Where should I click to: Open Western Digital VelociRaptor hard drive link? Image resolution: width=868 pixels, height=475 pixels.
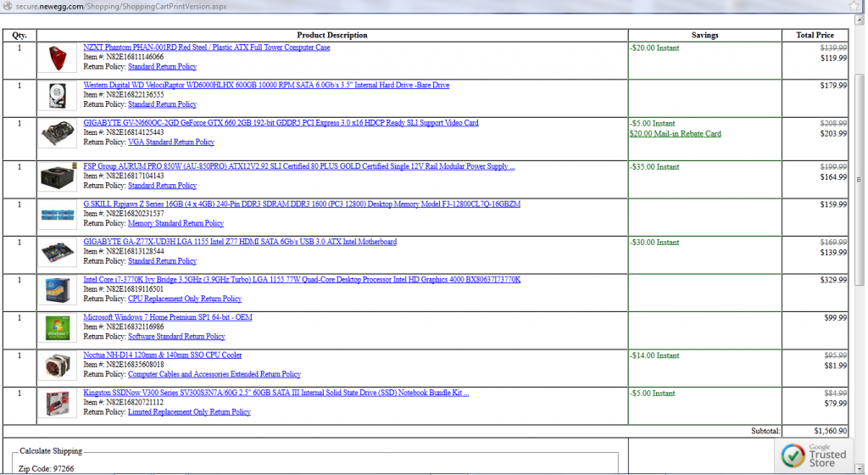[266, 86]
